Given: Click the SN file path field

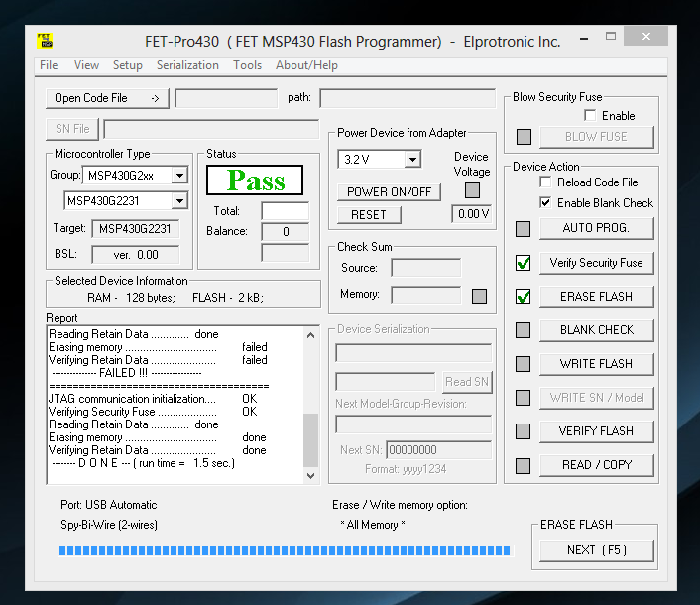Looking at the screenshot, I should coord(211,129).
